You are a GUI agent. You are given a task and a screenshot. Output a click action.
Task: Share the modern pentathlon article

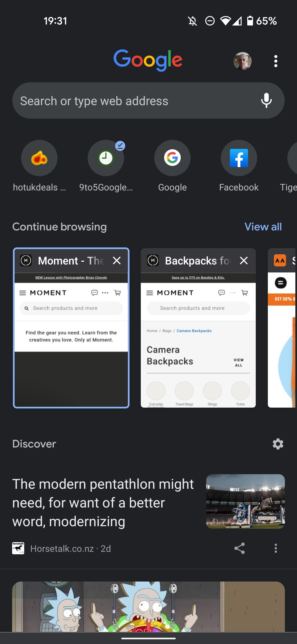tap(239, 549)
